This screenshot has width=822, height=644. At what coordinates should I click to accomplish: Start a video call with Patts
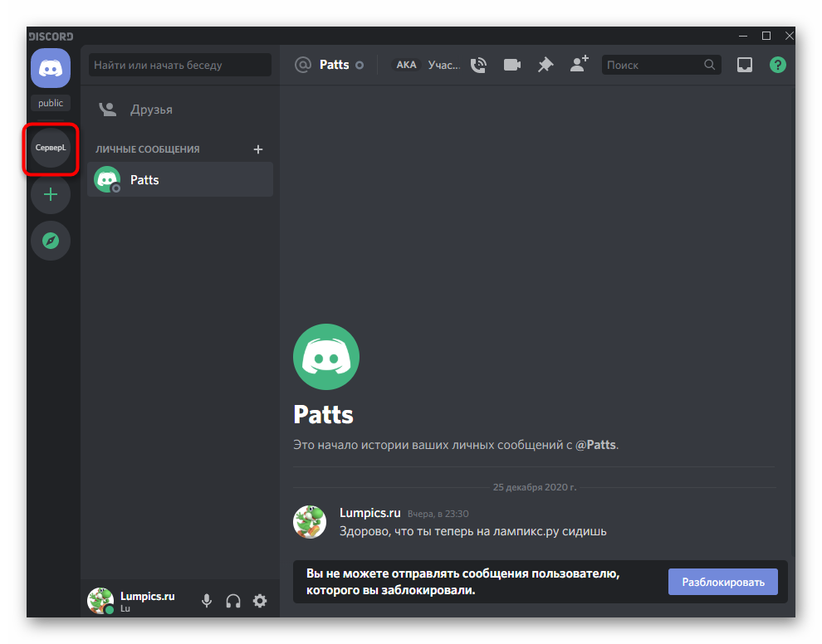click(x=511, y=65)
